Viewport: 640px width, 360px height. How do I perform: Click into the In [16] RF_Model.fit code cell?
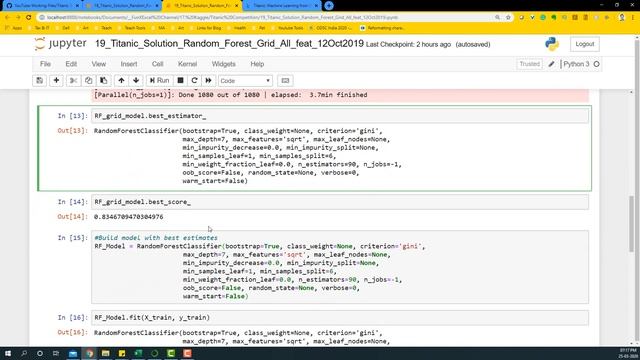340,318
